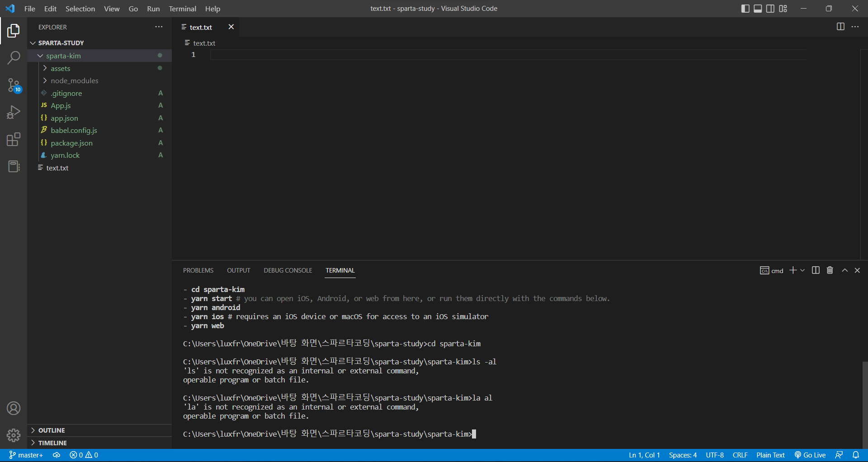Select text.txt in the explorer tree
Screen dimensions: 868x462
click(x=99, y=168)
